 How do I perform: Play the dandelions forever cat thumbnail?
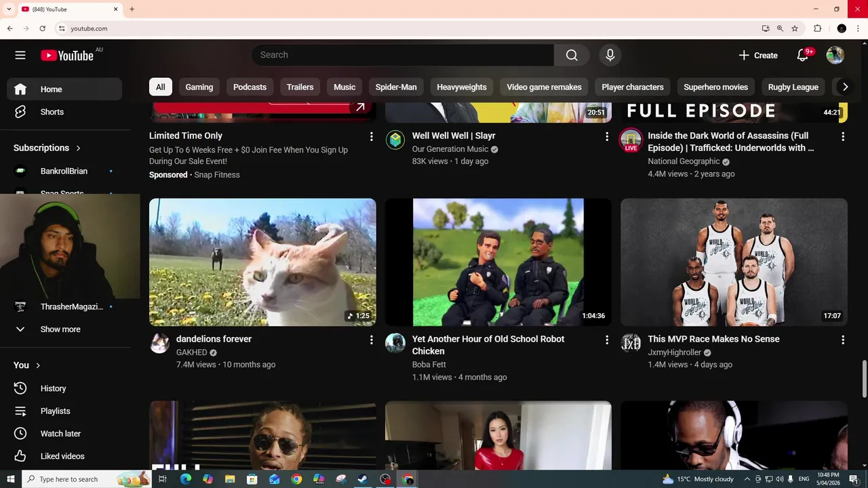tap(262, 262)
